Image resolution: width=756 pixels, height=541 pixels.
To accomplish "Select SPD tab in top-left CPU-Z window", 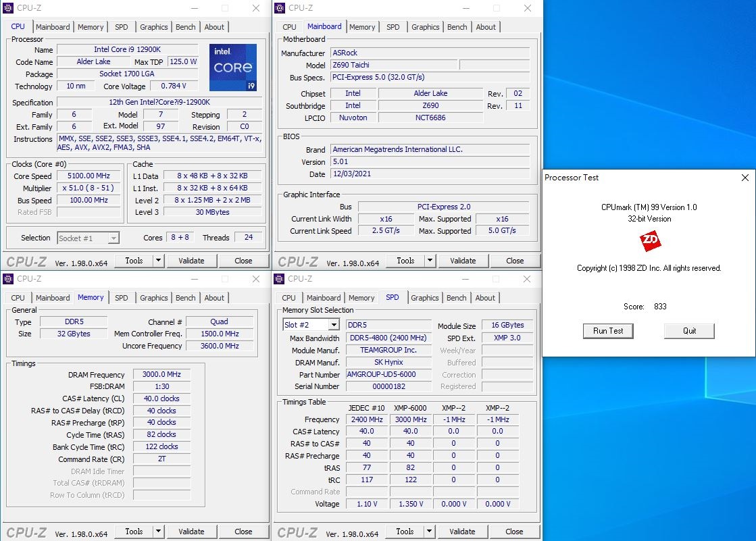I will click(122, 27).
